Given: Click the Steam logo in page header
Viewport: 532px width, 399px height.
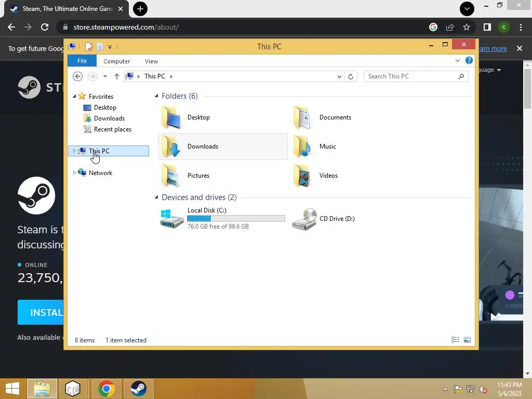Looking at the screenshot, I should click(x=29, y=87).
